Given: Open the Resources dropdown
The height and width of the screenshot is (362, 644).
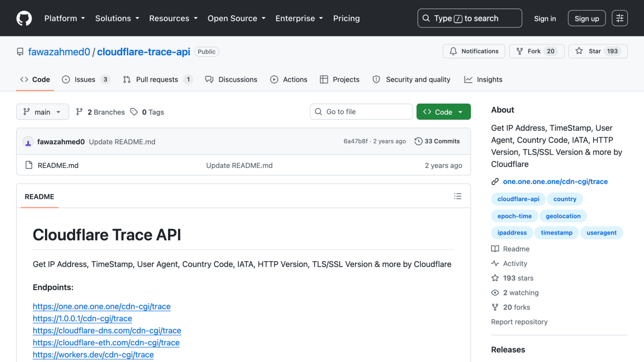Looking at the screenshot, I should pos(173,18).
